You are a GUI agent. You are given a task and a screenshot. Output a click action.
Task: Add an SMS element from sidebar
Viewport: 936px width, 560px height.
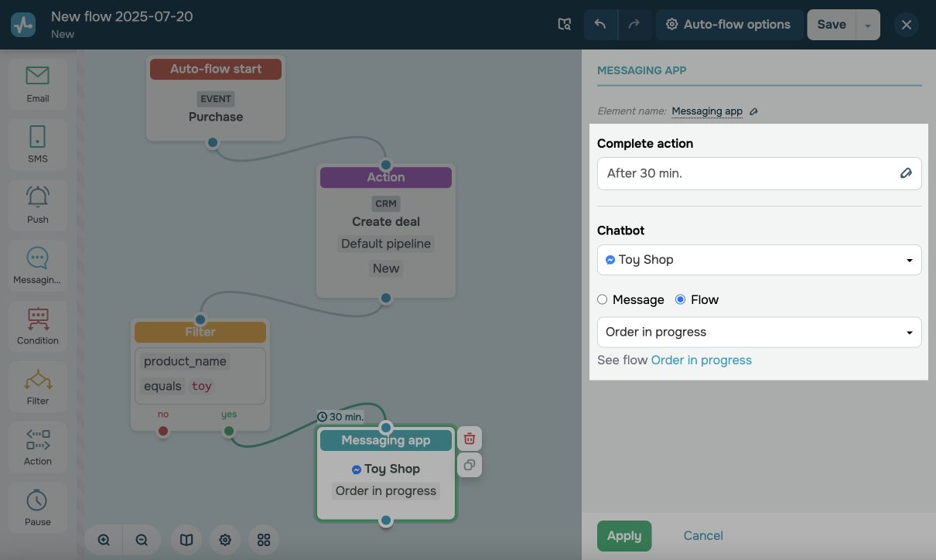pos(38,144)
